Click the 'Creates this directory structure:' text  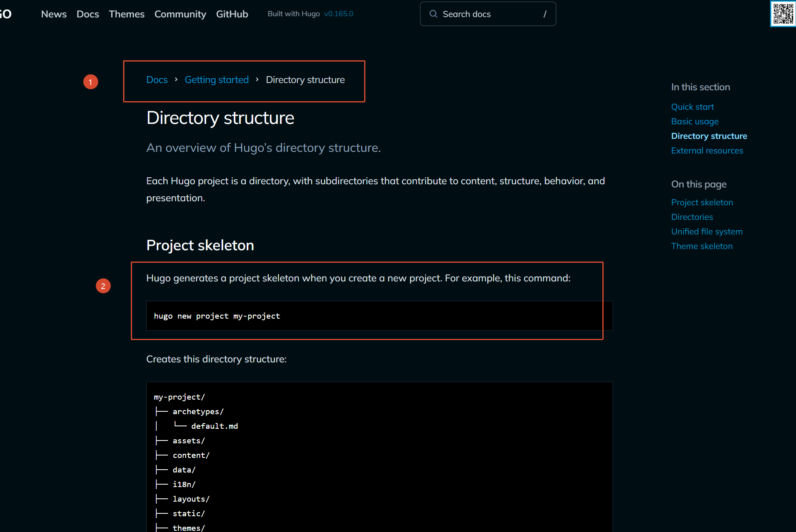(216, 359)
